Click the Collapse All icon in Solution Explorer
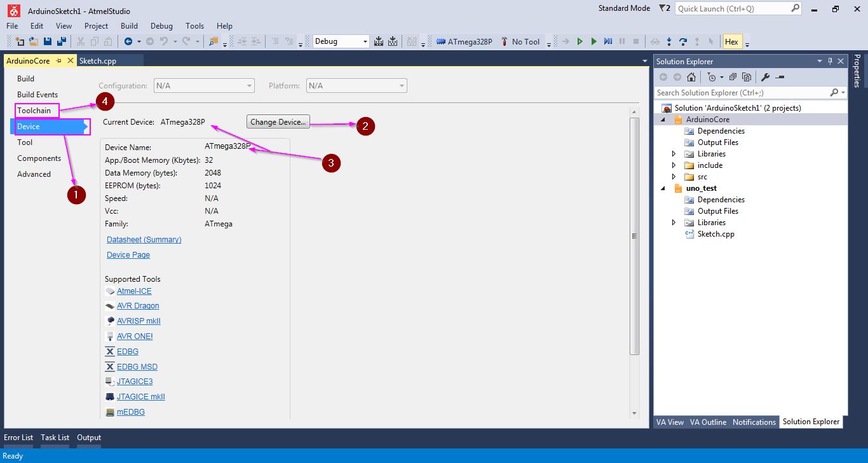This screenshot has height=463, width=868. (x=733, y=77)
